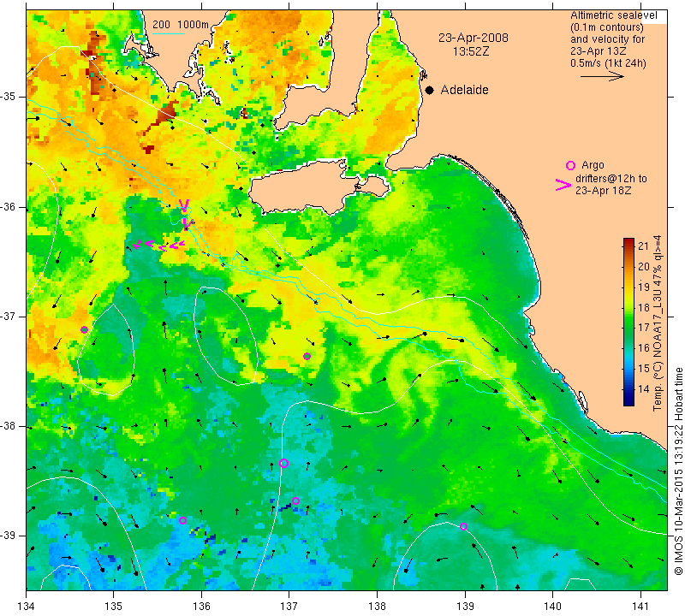Viewport: 685px width, 616px height.
Task: Click the (0.1m contours) legend line
Action: click(607, 27)
